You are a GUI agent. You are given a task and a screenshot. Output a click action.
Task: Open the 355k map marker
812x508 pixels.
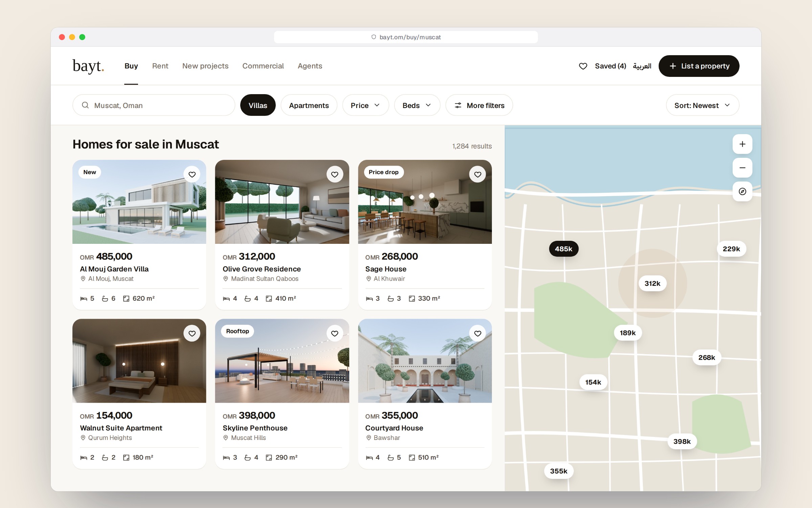pyautogui.click(x=559, y=471)
